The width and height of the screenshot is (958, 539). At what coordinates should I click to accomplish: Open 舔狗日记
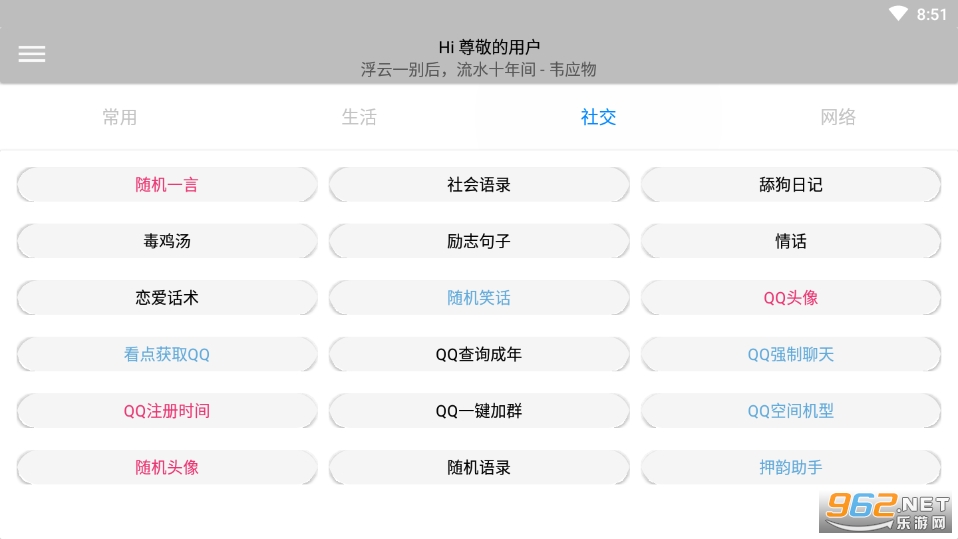[x=791, y=185]
